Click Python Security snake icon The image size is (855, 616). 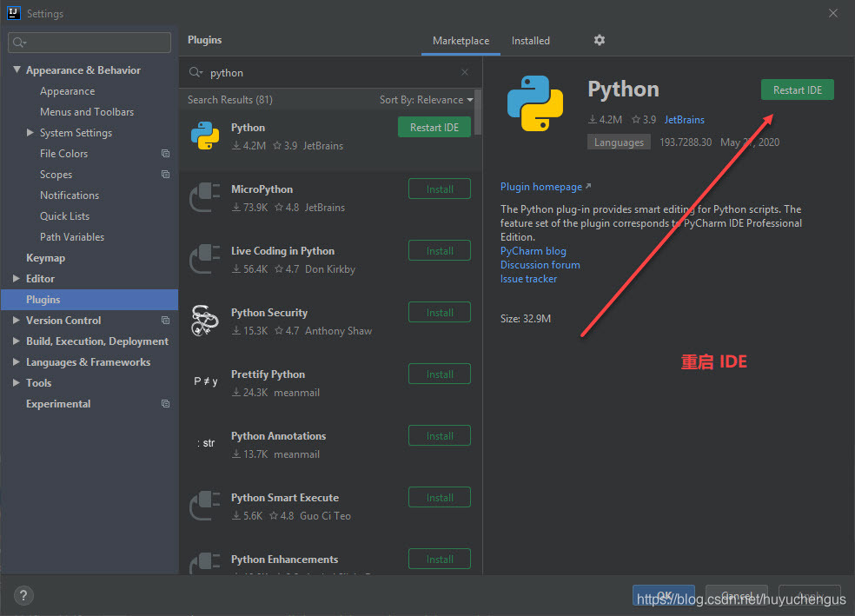(x=205, y=321)
